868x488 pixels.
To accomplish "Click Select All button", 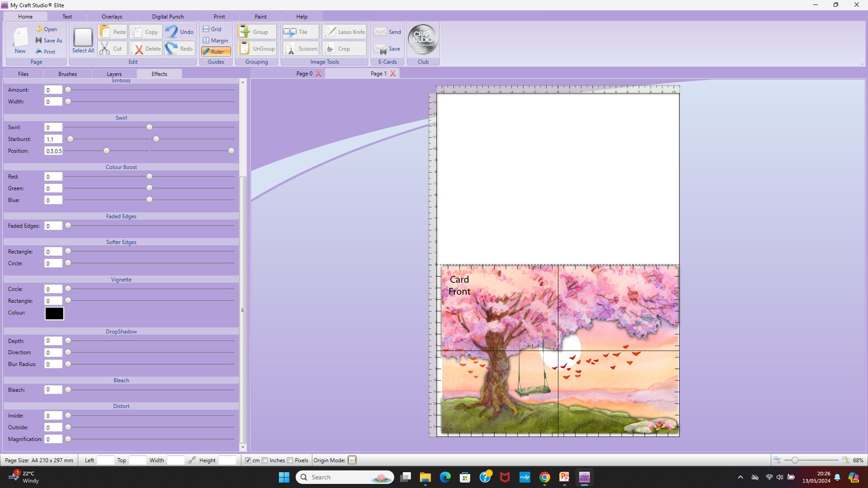I will coord(83,40).
